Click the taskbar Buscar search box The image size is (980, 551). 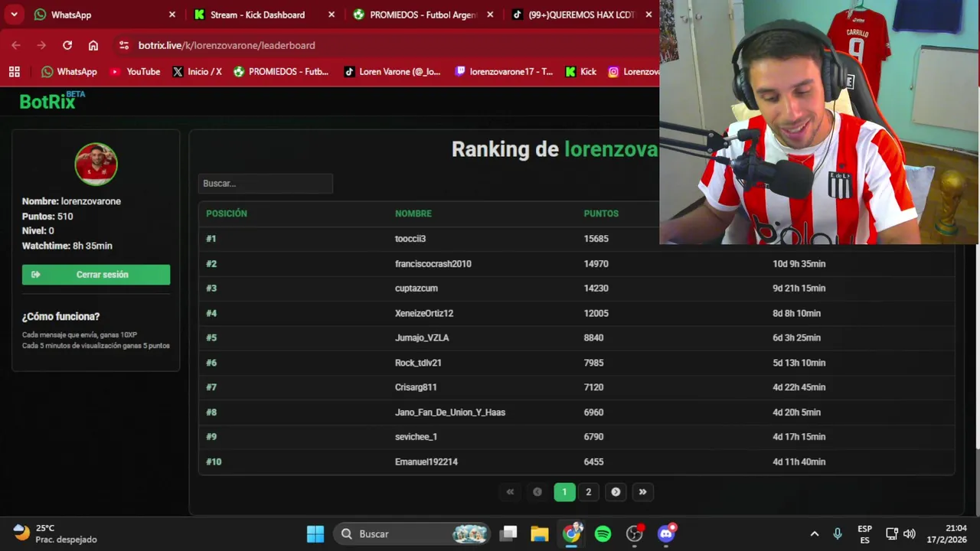(412, 534)
